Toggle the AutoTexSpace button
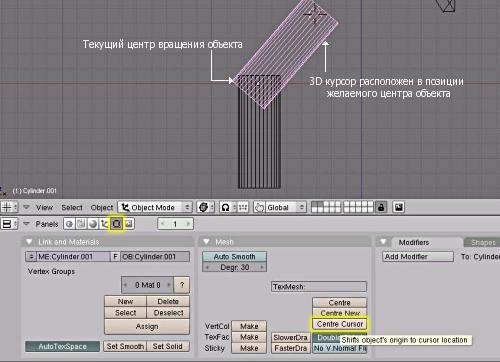The height and width of the screenshot is (362, 500). (x=62, y=346)
